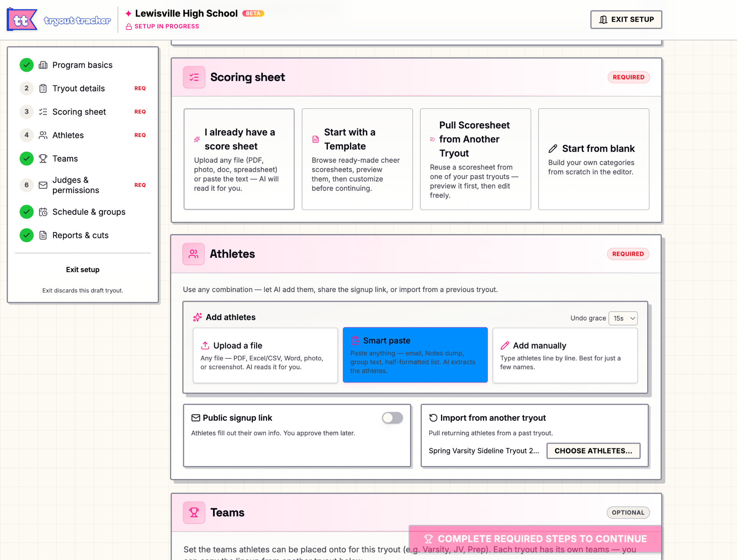Click the pencil icon on Start from blank
The image size is (737, 560).
(553, 149)
